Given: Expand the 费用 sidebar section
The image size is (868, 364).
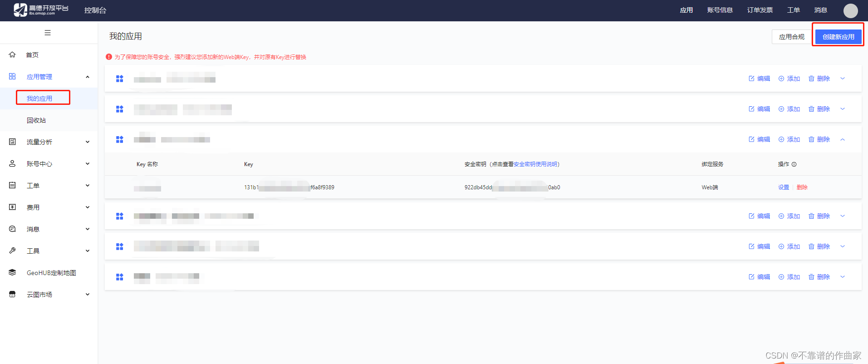Looking at the screenshot, I should point(88,207).
